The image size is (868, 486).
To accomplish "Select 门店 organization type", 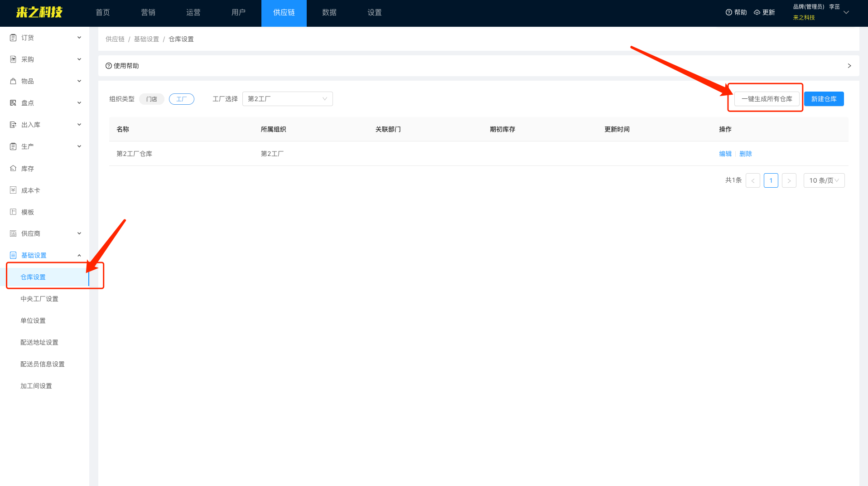I will [152, 99].
